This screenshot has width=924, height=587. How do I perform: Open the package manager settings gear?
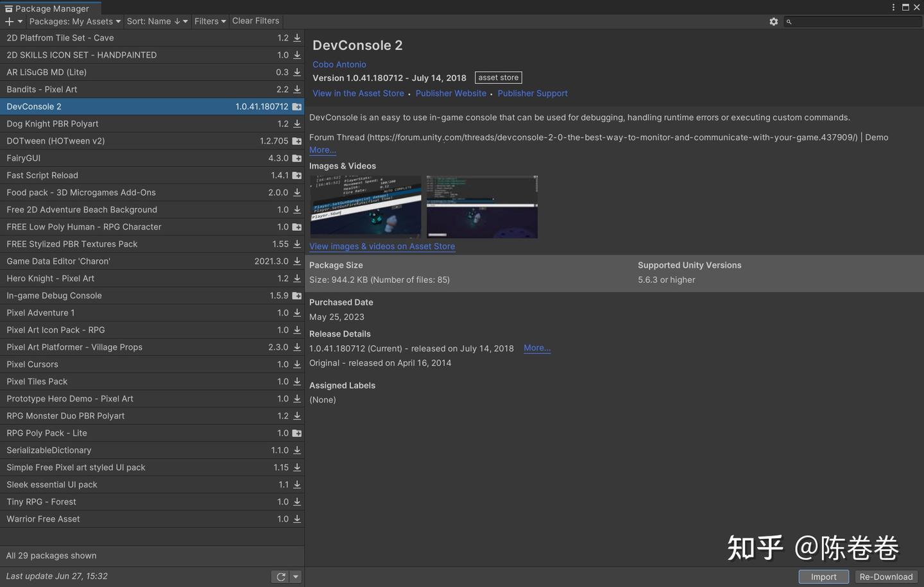[x=773, y=21]
